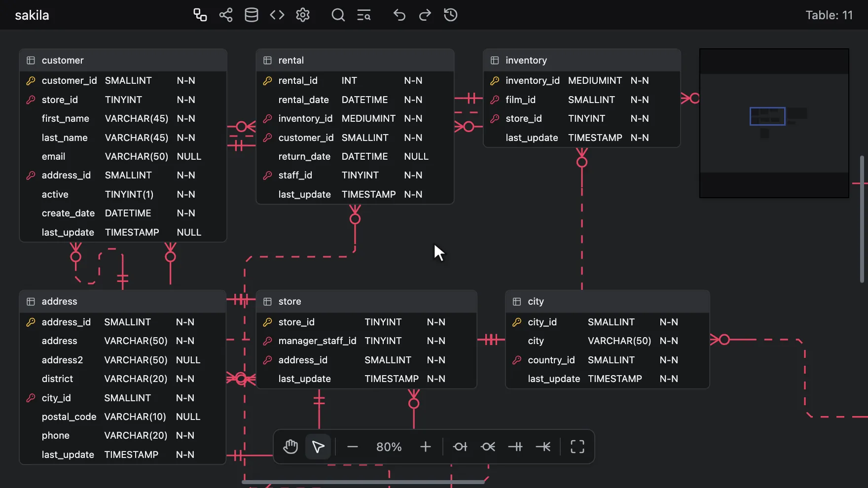The width and height of the screenshot is (868, 488).
Task: Select the inventory table header
Action: (582, 60)
